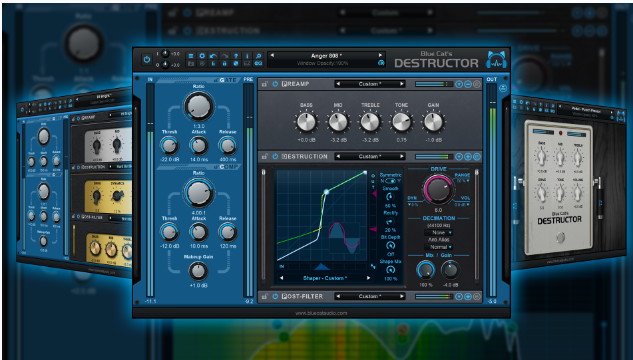633x360 pixels.
Task: Go to next Preamp Custom preset
Action: click(402, 84)
